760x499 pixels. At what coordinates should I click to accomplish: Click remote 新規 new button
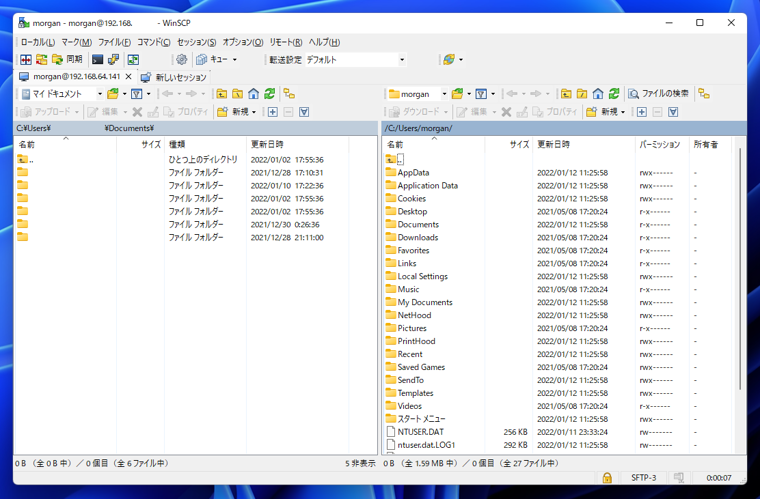point(602,112)
